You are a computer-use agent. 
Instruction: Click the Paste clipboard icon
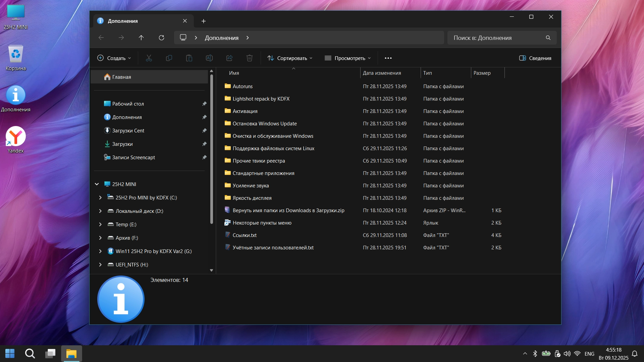(x=189, y=58)
